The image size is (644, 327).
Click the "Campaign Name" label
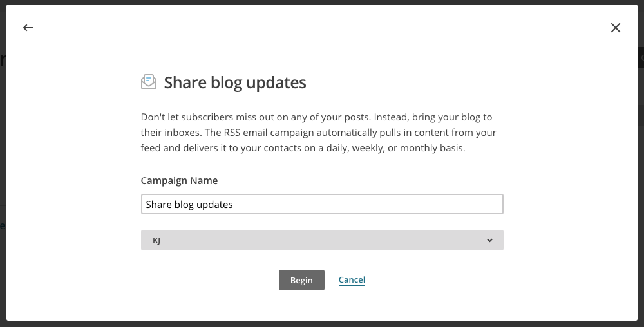[179, 181]
